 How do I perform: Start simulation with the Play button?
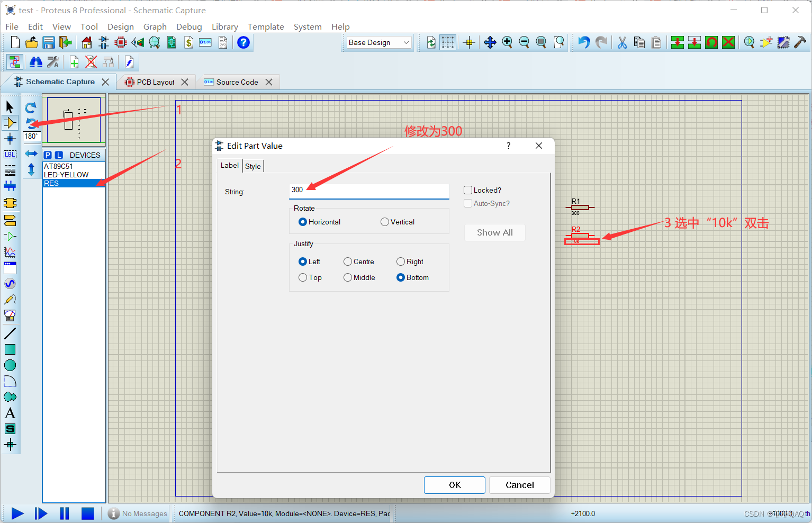click(x=17, y=513)
